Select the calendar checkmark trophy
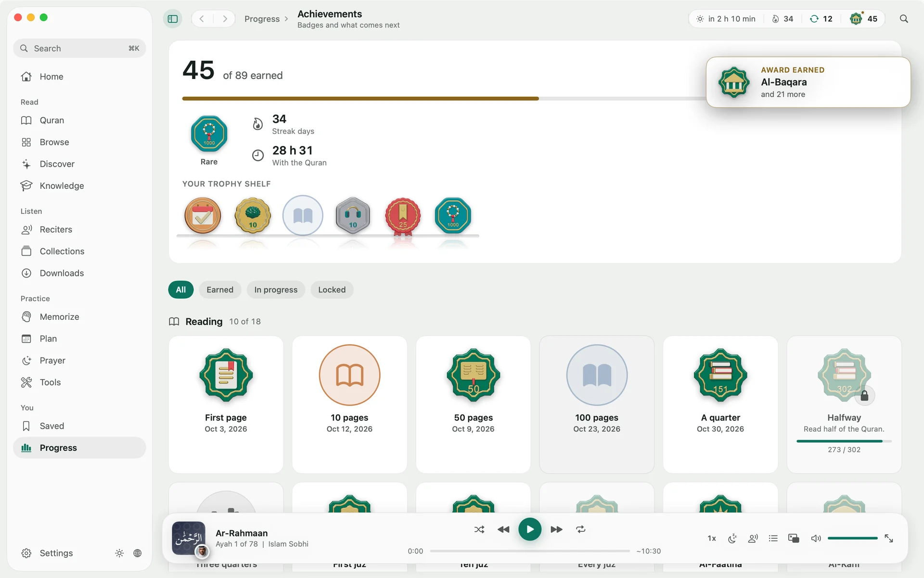Screen dimensions: 924x578 pos(203,215)
